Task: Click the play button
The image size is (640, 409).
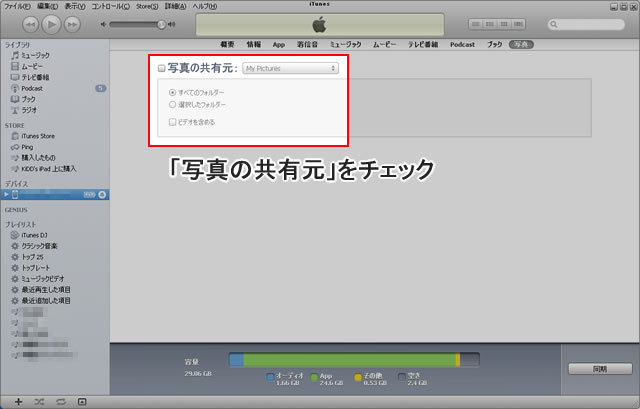Action: (51, 24)
